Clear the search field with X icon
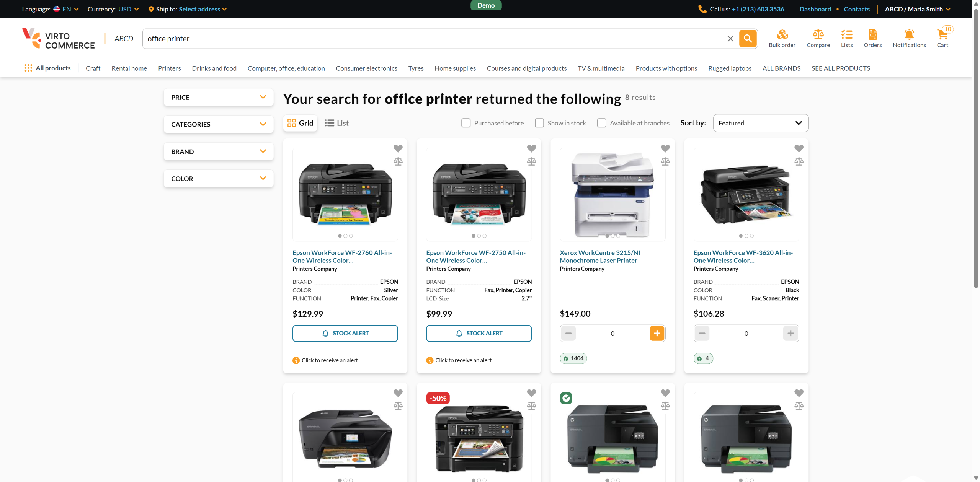 (730, 39)
